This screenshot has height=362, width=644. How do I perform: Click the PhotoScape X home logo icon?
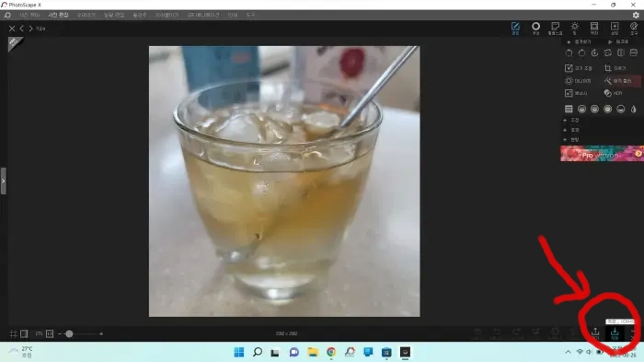pyautogui.click(x=7, y=15)
